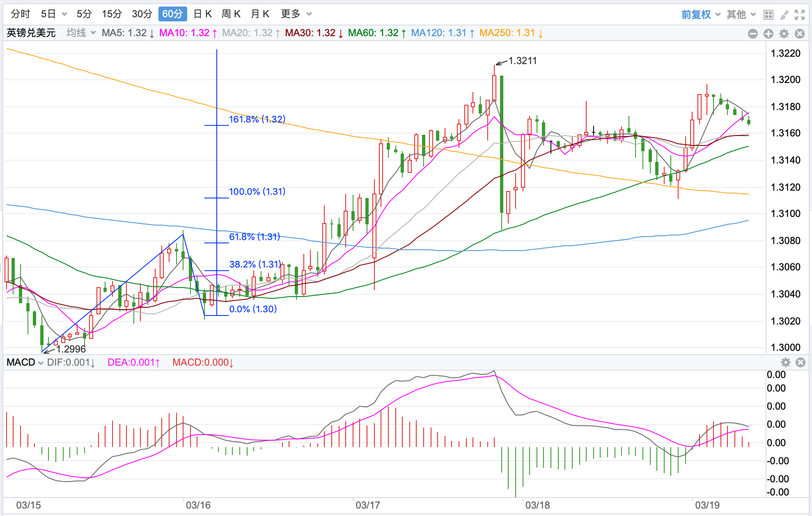
Task: Expand the 前复权 adjustment dropdown
Action: [700, 15]
